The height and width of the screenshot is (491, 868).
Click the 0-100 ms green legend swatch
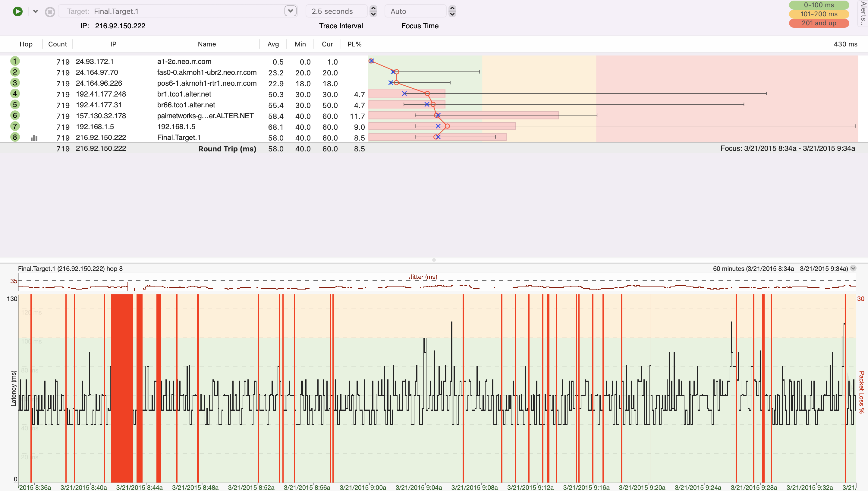[x=819, y=5]
